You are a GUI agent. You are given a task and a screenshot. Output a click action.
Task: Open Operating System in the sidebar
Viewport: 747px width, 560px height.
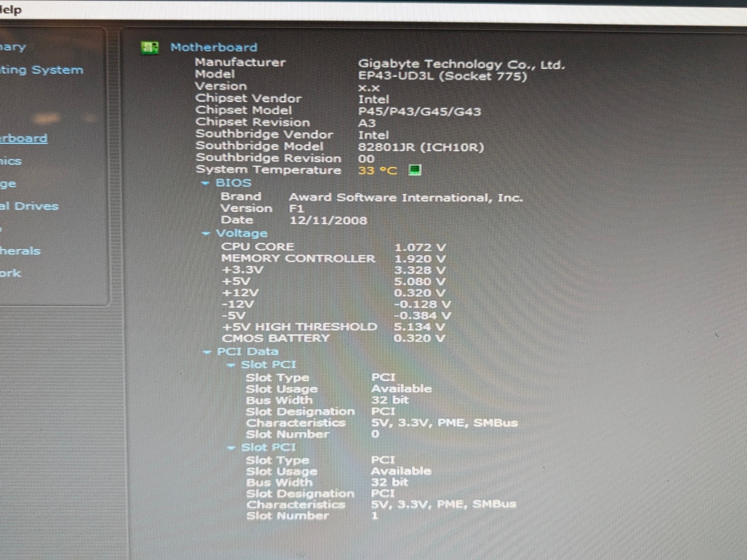pos(41,70)
